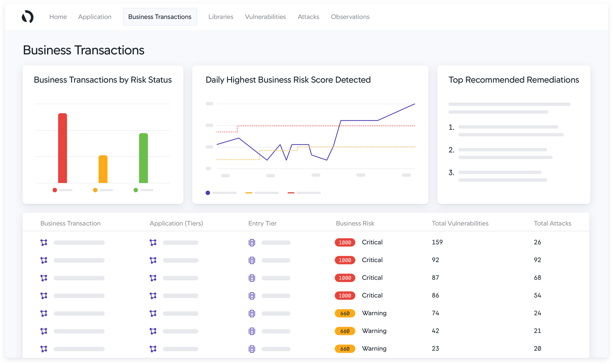Click transaction icon in row with 159 vulnerabilities
This screenshot has height=364, width=613.
click(44, 243)
